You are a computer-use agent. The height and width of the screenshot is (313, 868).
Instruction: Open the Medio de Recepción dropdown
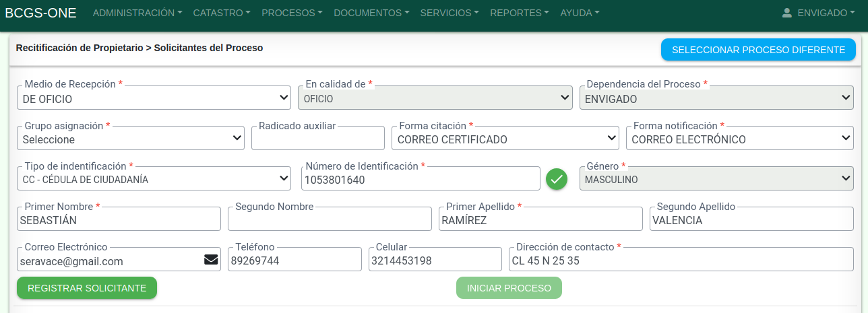click(154, 99)
